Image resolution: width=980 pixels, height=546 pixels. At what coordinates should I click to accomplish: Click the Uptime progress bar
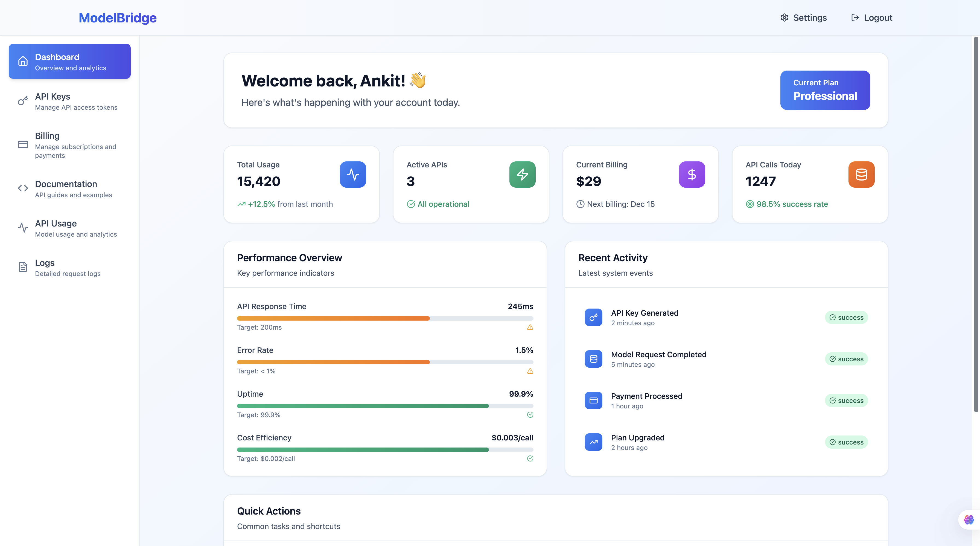tap(385, 406)
